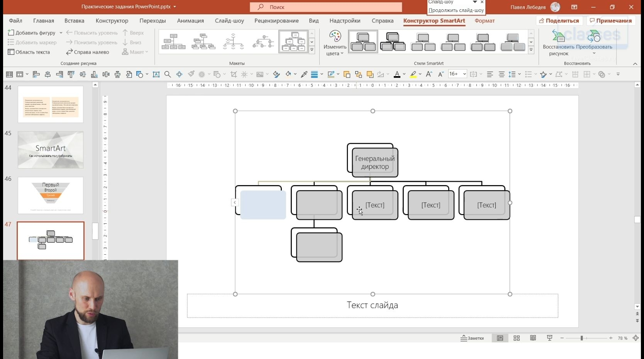Click the fit slide to window icon

pos(636,338)
